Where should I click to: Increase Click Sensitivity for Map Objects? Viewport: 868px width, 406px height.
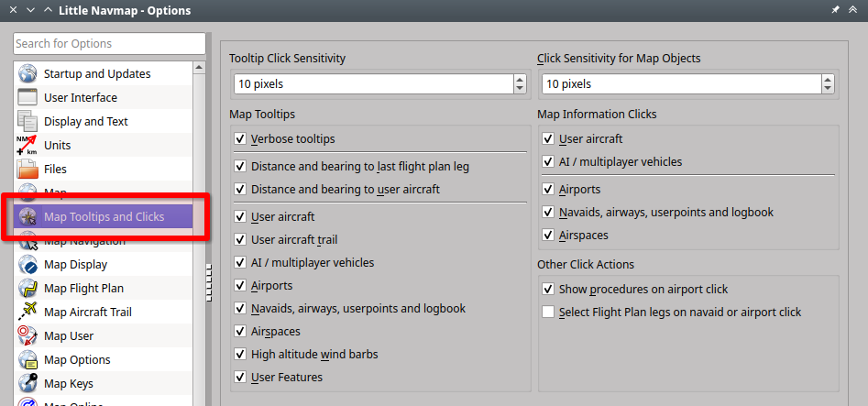pos(828,80)
